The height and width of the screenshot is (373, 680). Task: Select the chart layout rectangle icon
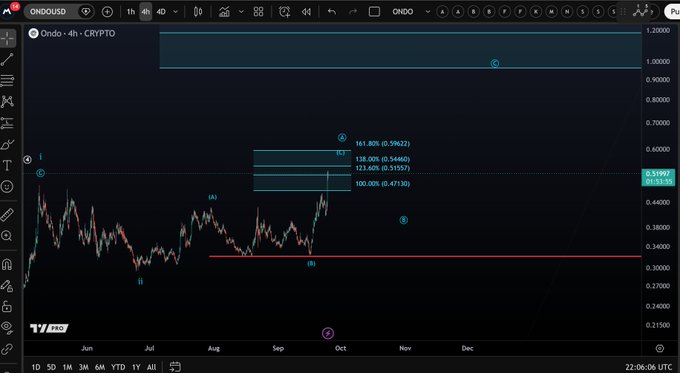pos(374,12)
